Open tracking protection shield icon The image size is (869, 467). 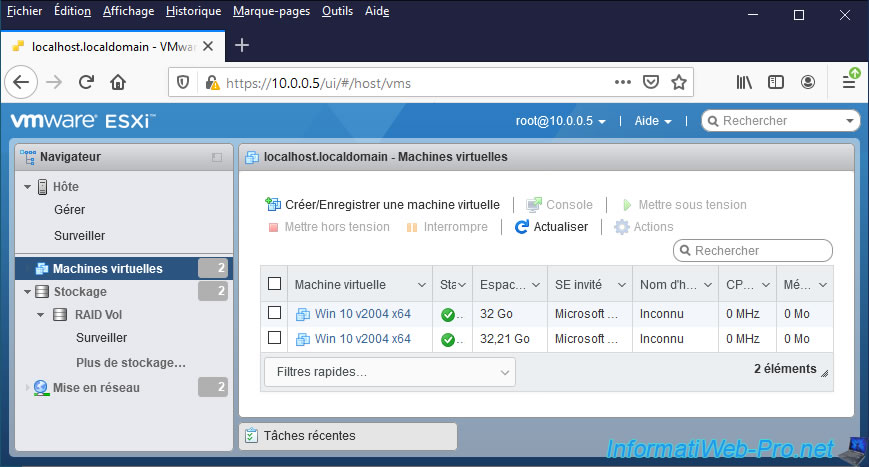[x=183, y=83]
